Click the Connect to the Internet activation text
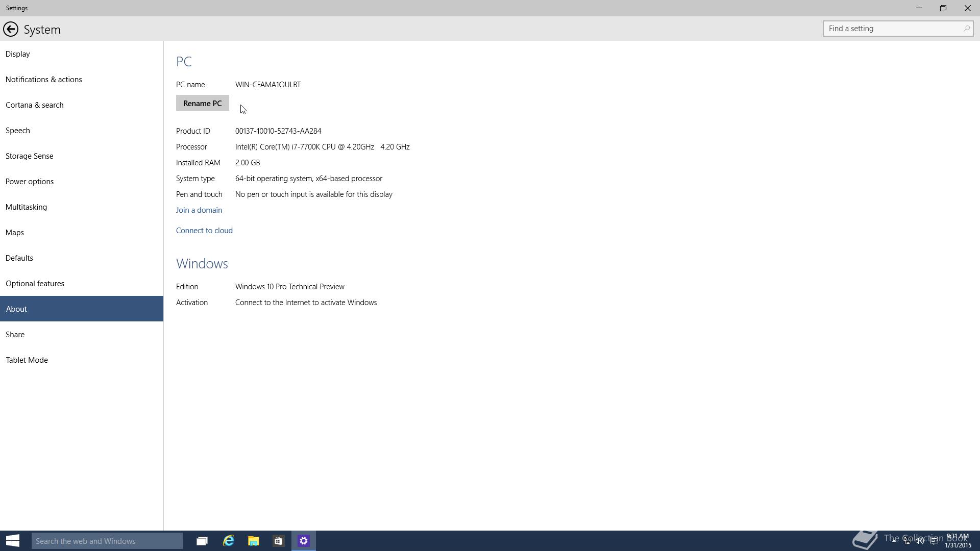Viewport: 980px width, 551px height. click(306, 303)
